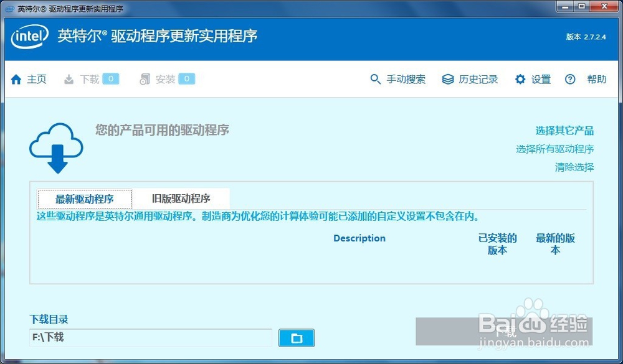Click the 您的产品可用的驱动程序 heading
The height and width of the screenshot is (364, 623).
click(162, 130)
